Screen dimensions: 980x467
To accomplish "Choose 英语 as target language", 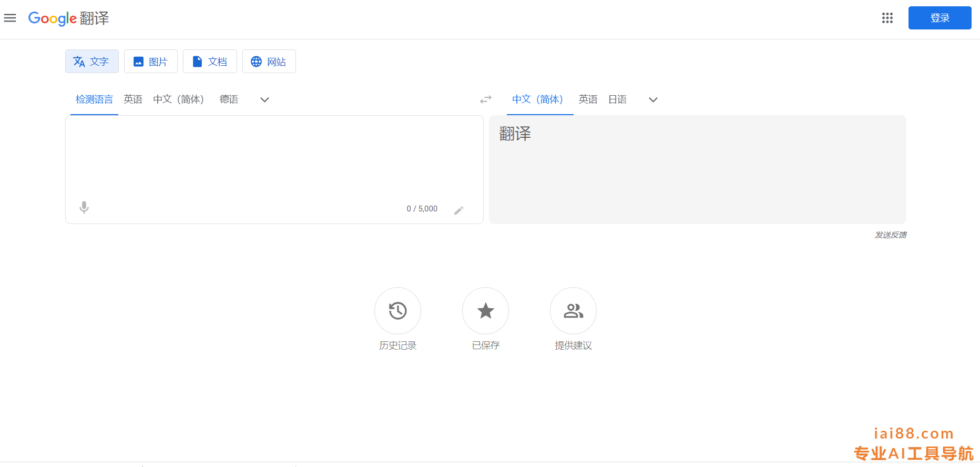I will click(588, 99).
